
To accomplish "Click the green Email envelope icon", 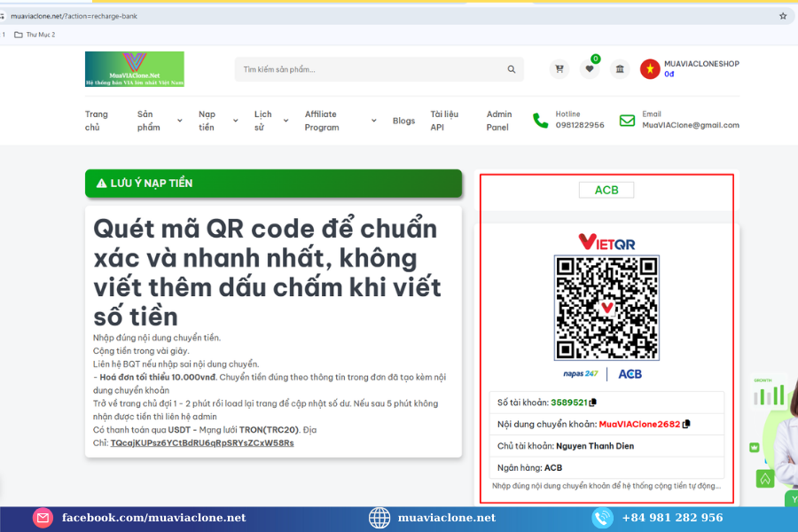I will click(x=627, y=121).
